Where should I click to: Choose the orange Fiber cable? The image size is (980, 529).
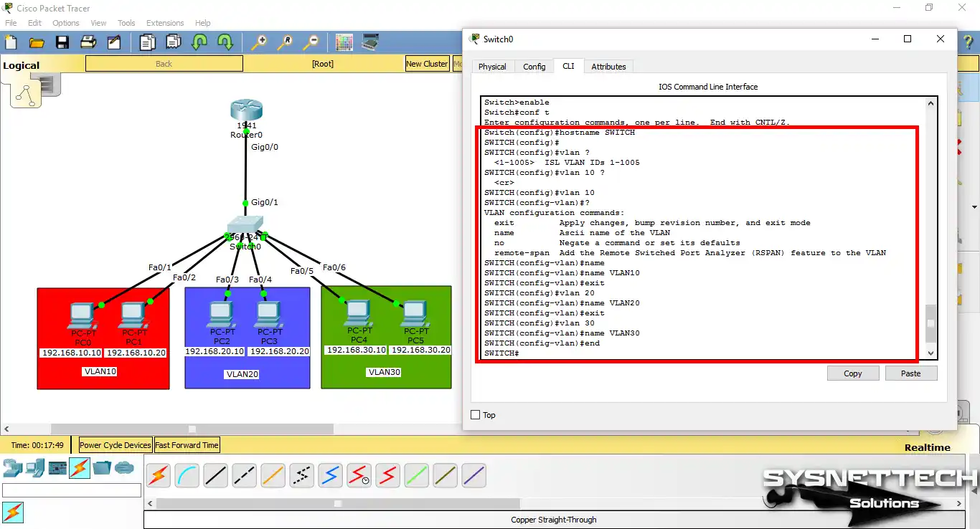tap(273, 475)
